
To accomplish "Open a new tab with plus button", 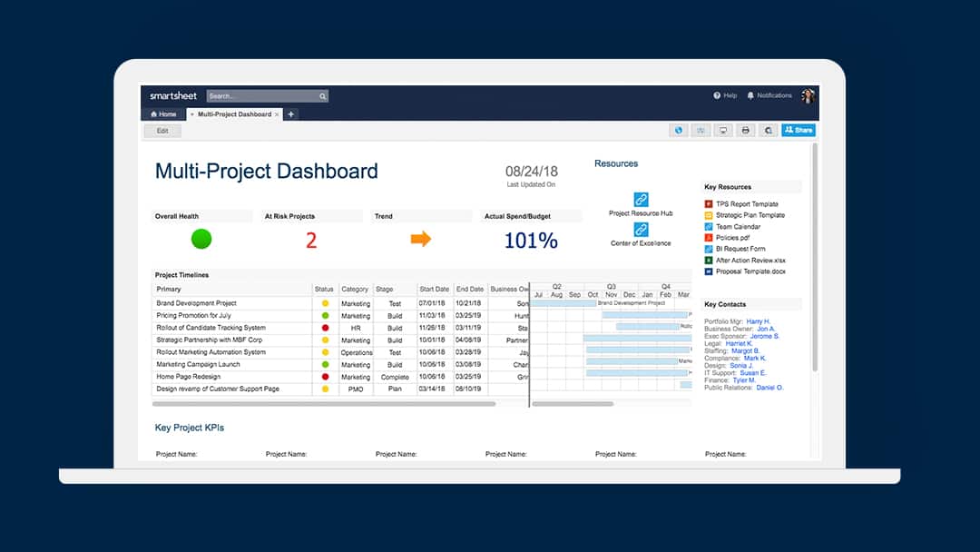I will point(290,114).
